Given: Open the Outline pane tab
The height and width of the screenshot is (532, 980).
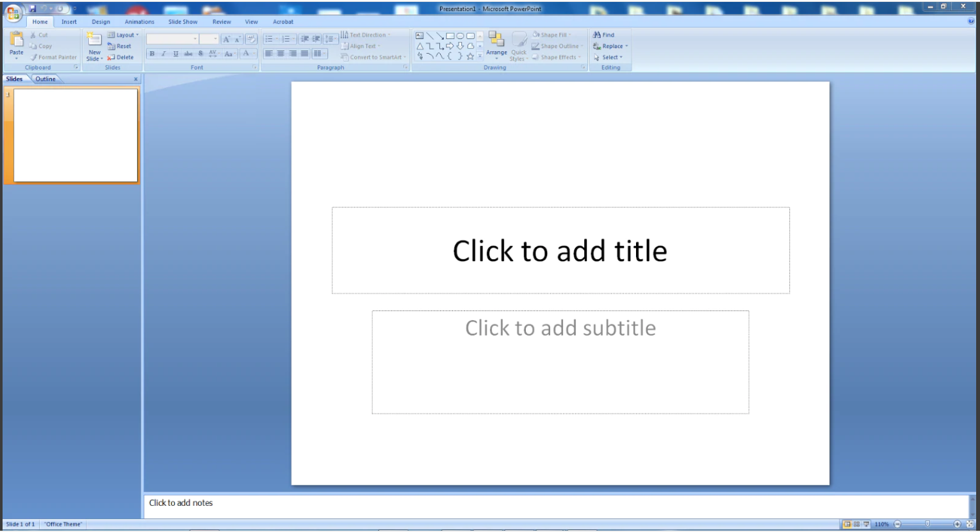Looking at the screenshot, I should [x=45, y=79].
